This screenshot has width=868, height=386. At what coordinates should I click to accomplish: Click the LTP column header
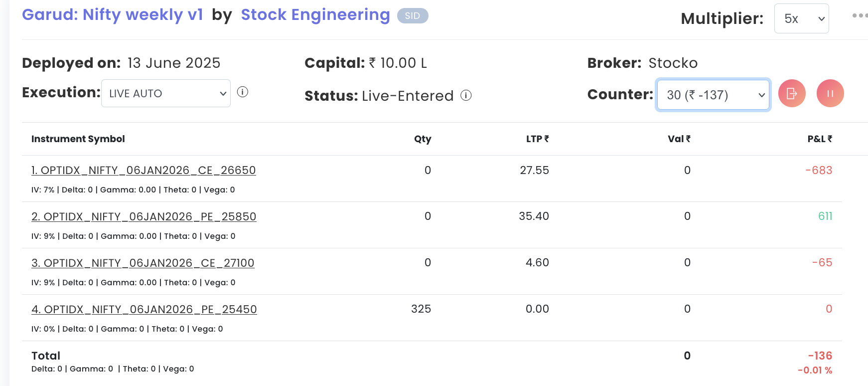(537, 139)
